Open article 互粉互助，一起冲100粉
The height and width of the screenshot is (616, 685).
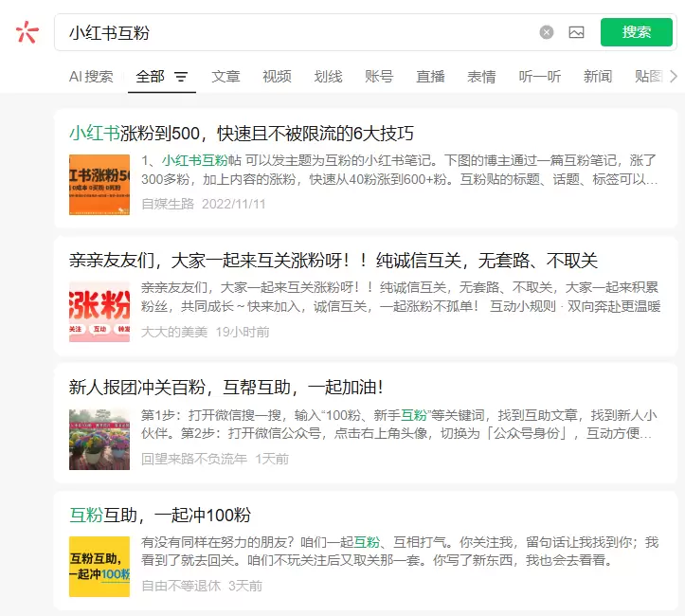(x=160, y=516)
